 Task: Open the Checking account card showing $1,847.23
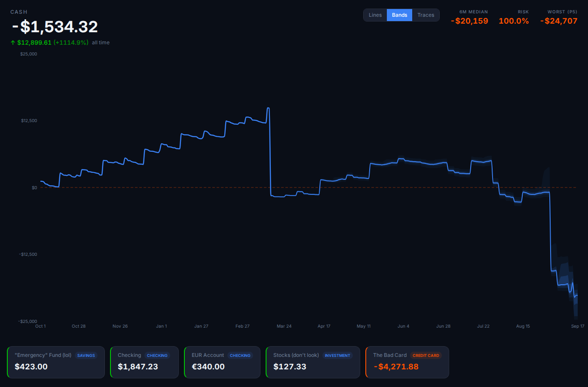coord(144,362)
